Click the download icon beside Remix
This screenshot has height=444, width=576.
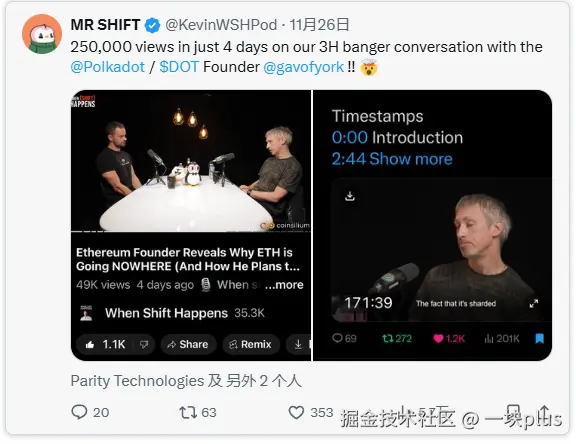pos(298,344)
